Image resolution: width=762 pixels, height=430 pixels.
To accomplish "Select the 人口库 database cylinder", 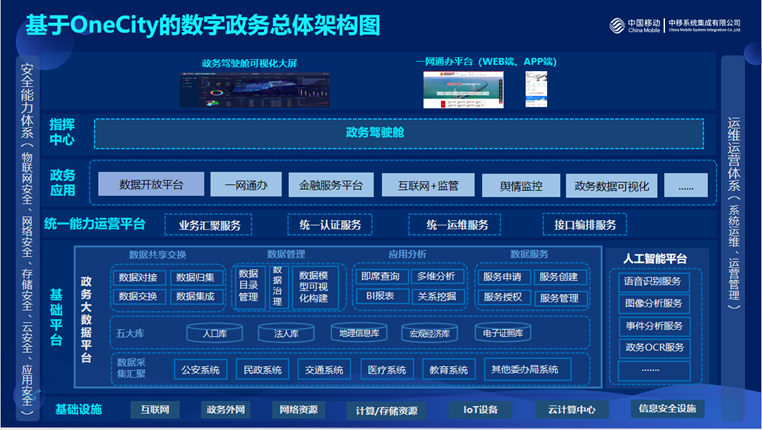I will 215,332.
